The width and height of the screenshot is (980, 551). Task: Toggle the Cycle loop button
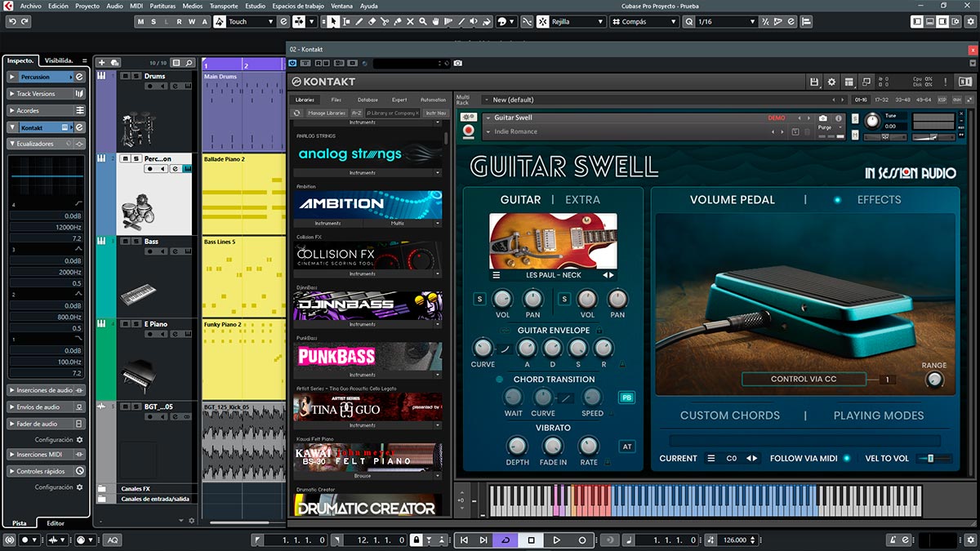[506, 540]
